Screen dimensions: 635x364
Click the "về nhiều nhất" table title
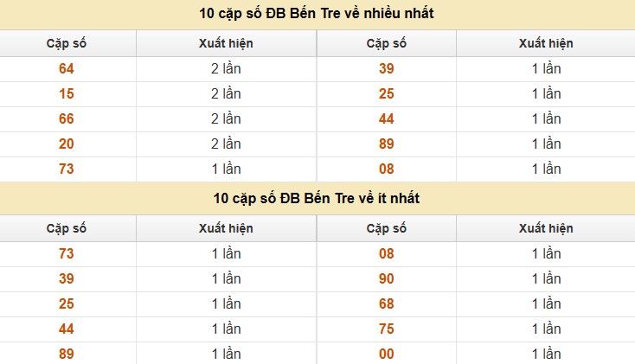click(x=317, y=13)
